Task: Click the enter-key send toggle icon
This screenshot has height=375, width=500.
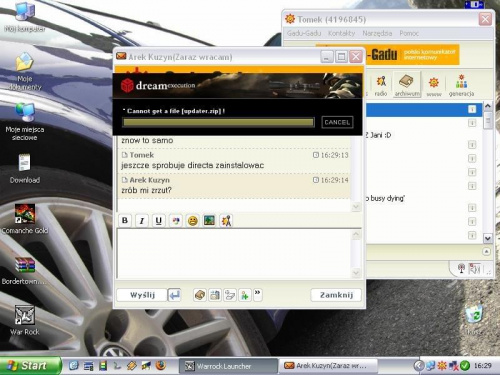Action: pyautogui.click(x=174, y=295)
